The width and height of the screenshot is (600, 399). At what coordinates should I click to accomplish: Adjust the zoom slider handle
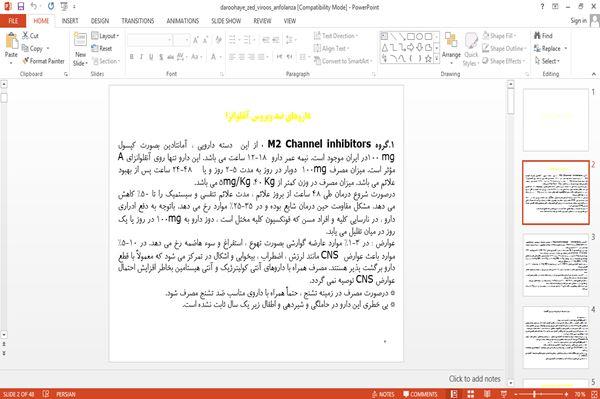point(534,394)
